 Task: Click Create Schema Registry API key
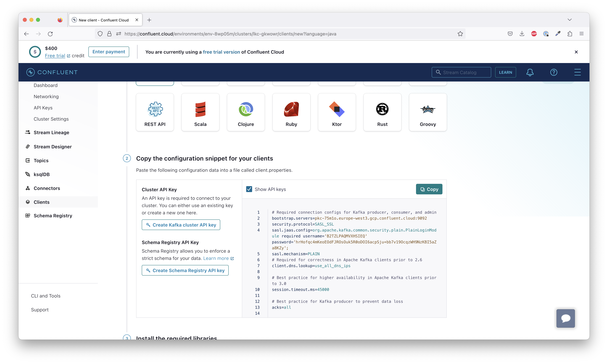coord(185,270)
